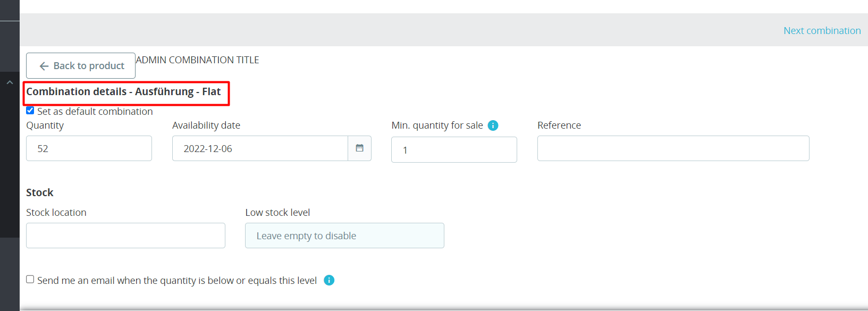This screenshot has height=311, width=868.
Task: Focus the Quantity input showing 52
Action: tap(89, 148)
